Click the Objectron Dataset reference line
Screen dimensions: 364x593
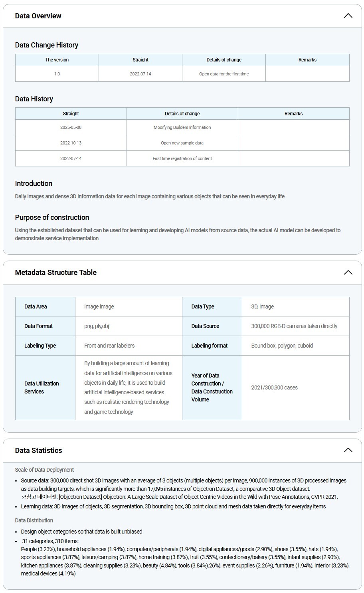tap(180, 497)
